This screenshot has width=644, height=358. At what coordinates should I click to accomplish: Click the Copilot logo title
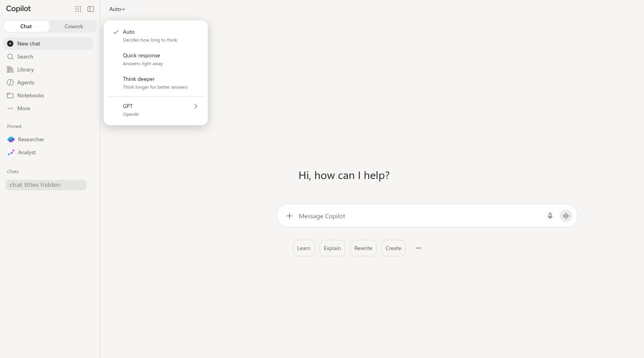(x=18, y=9)
